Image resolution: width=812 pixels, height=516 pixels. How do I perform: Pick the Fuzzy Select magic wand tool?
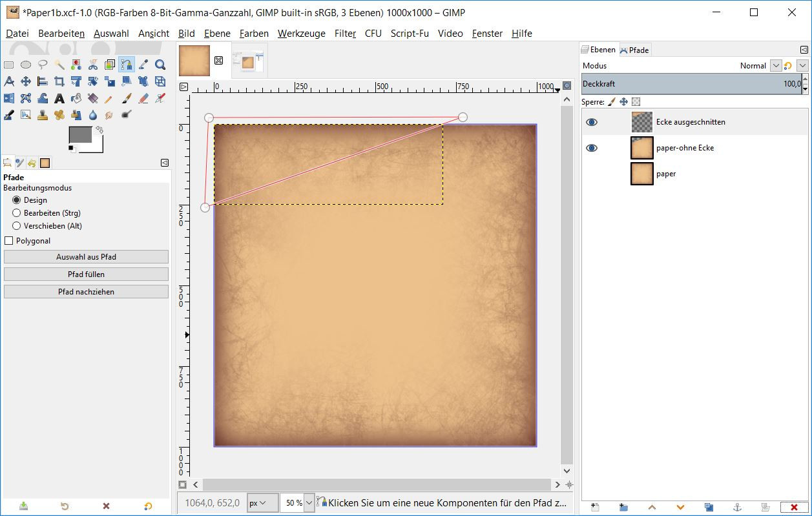(59, 65)
